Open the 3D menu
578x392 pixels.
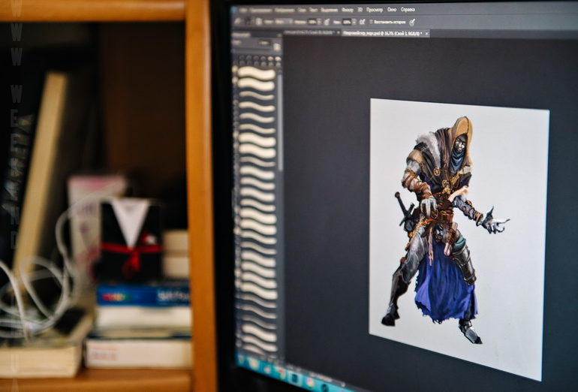click(x=360, y=10)
